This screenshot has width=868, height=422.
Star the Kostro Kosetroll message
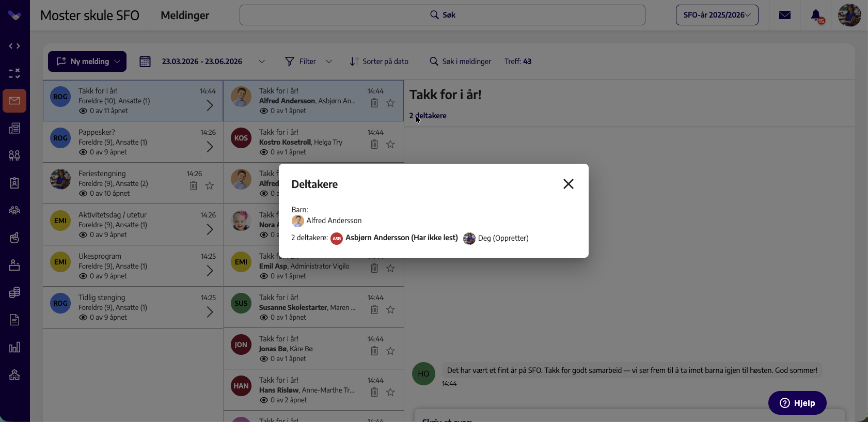[x=390, y=144]
